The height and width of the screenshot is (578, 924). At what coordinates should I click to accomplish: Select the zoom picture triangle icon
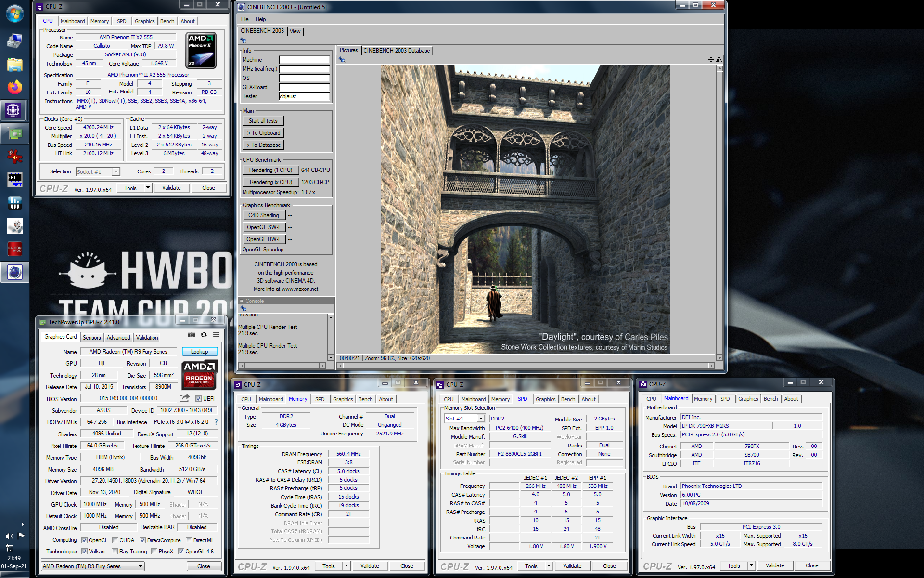pyautogui.click(x=719, y=59)
